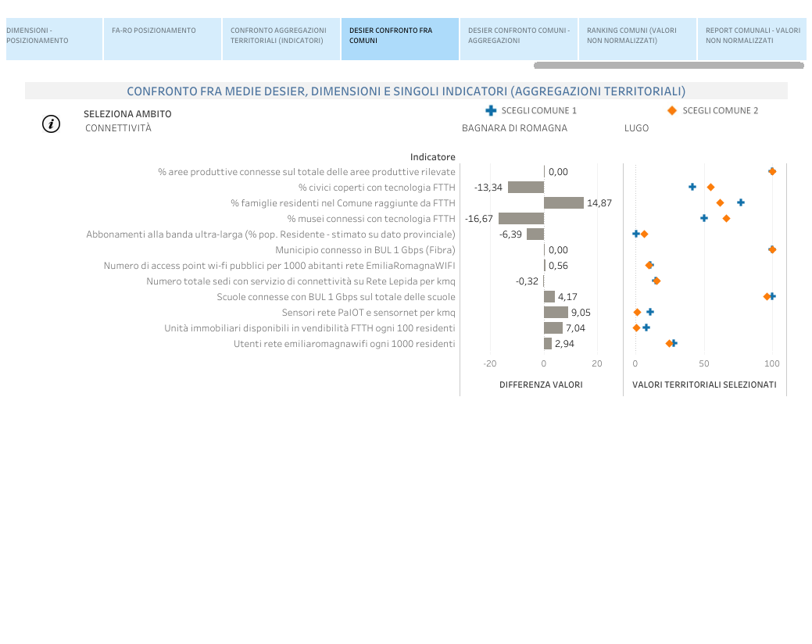Open the Dimensioni - Posizionamento tab
812x644 pixels.
[54, 39]
